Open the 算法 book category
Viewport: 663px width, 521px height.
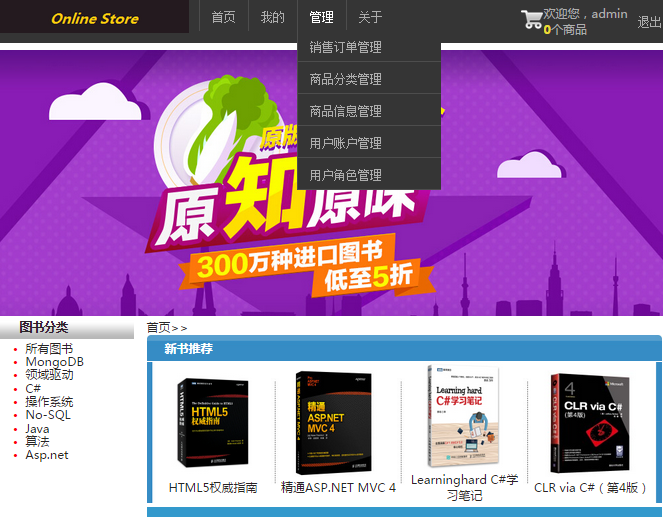pyautogui.click(x=37, y=441)
